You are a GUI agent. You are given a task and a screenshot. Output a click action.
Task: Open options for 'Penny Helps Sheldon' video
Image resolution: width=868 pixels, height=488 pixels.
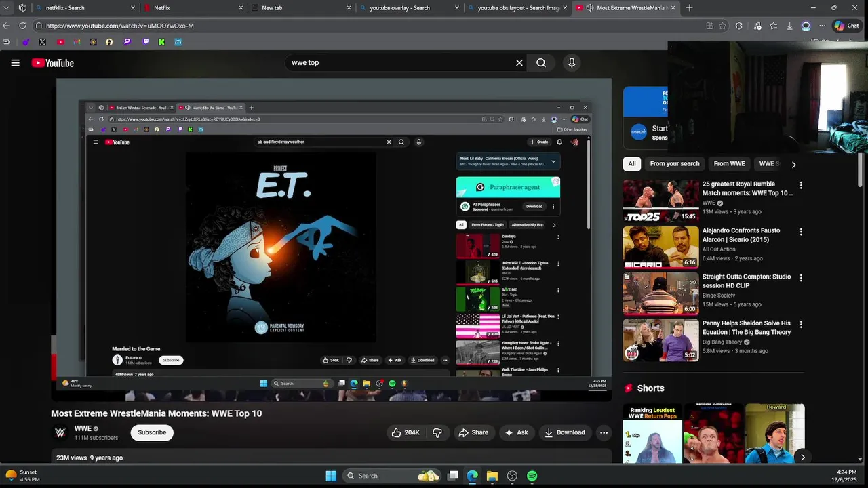tap(801, 325)
